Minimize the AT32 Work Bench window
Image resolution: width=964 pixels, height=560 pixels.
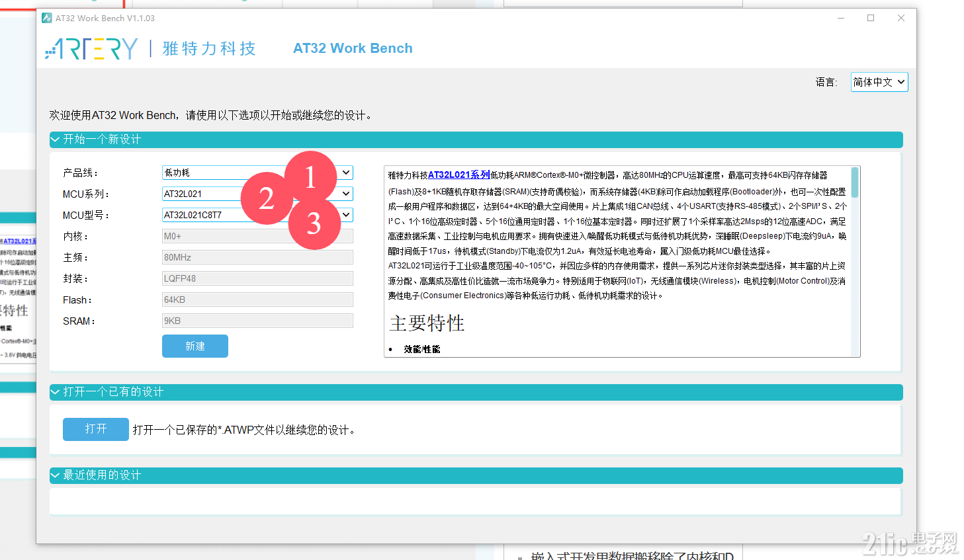pyautogui.click(x=841, y=18)
